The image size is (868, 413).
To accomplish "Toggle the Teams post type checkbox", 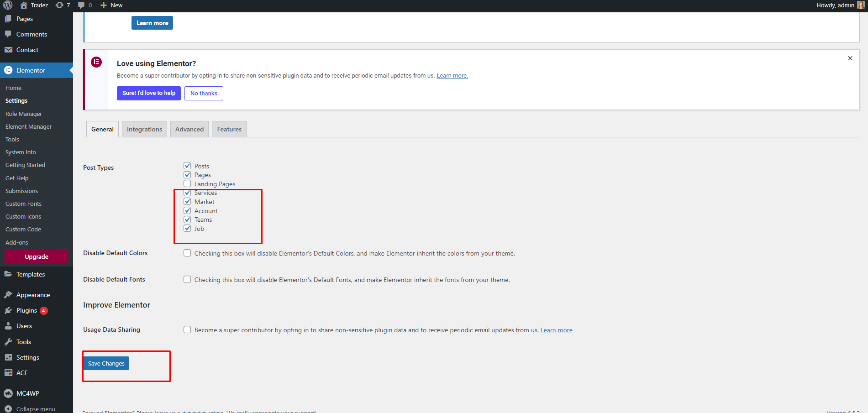I will click(x=187, y=220).
